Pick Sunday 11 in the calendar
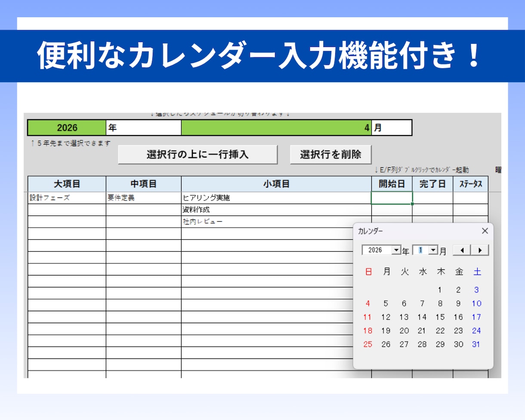 (x=367, y=317)
